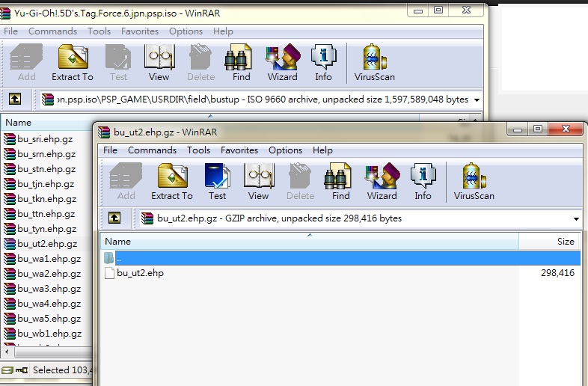The height and width of the screenshot is (386, 588).
Task: Launch Wizard in bu_ut2.ehp.gz window
Action: (382, 182)
